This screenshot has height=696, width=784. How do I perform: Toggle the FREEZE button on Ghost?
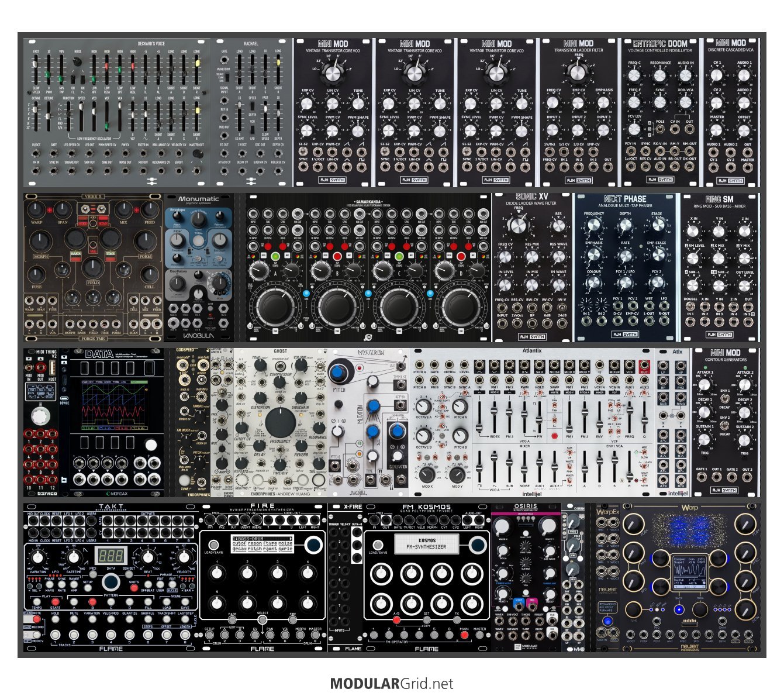point(302,479)
